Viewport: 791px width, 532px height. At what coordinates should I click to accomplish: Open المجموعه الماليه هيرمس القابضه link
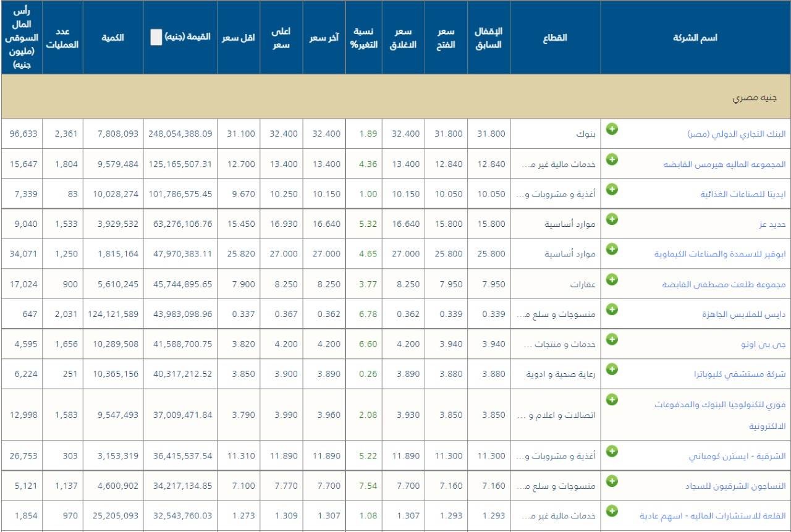(x=725, y=164)
